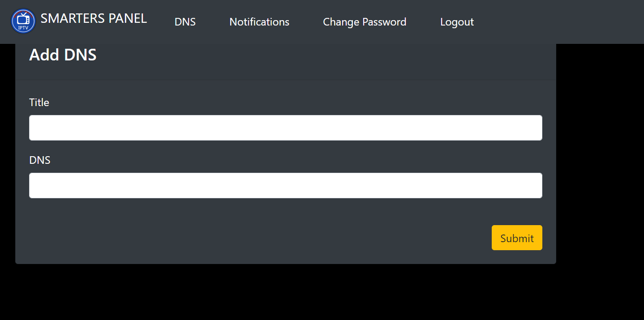This screenshot has height=320, width=644.
Task: Click the IPTV television logo icon
Action: [23, 21]
